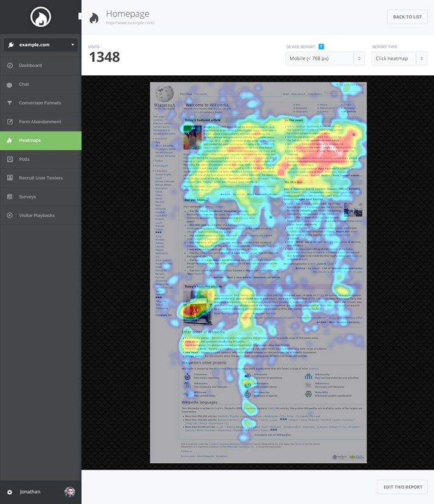This screenshot has width=434, height=504.
Task: Click the Conversion Funnels filter icon
Action: tap(10, 103)
